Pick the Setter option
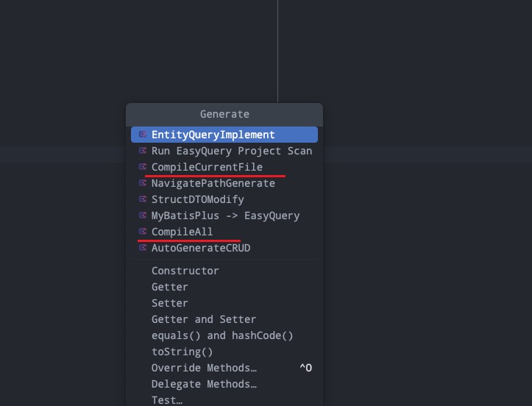The width and height of the screenshot is (532, 406). coord(224,303)
